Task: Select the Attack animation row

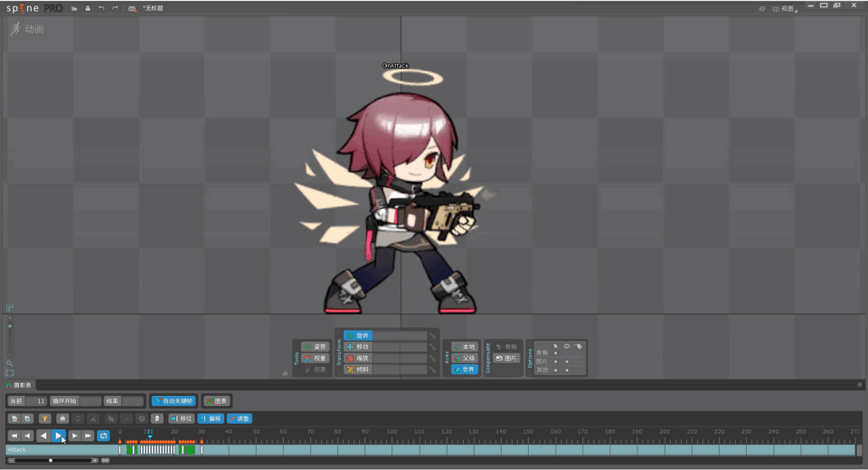Action: tap(432, 449)
